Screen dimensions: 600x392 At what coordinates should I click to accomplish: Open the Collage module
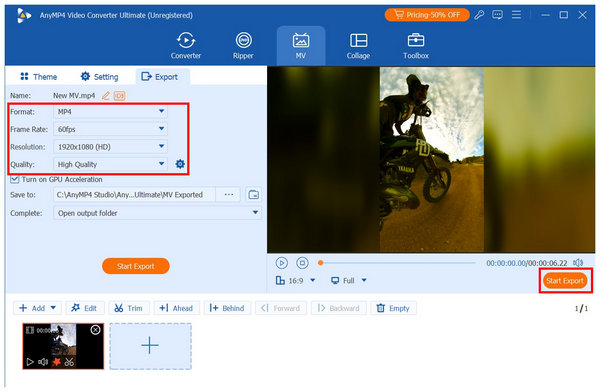tap(358, 46)
